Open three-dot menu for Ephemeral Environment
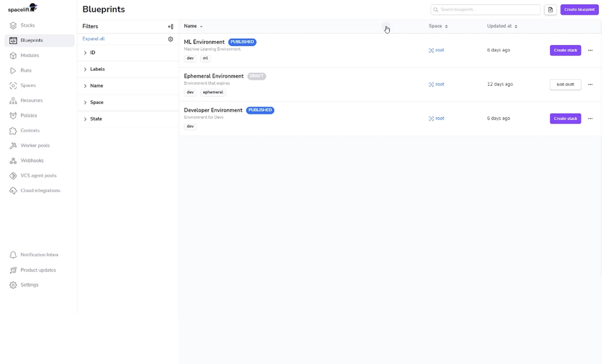The height and width of the screenshot is (364, 602). pyautogui.click(x=590, y=85)
